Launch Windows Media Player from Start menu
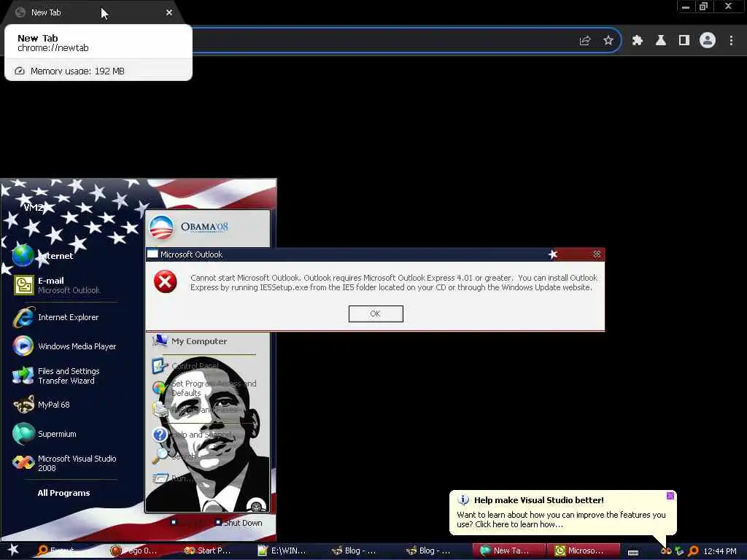This screenshot has width=747, height=560. point(66,346)
